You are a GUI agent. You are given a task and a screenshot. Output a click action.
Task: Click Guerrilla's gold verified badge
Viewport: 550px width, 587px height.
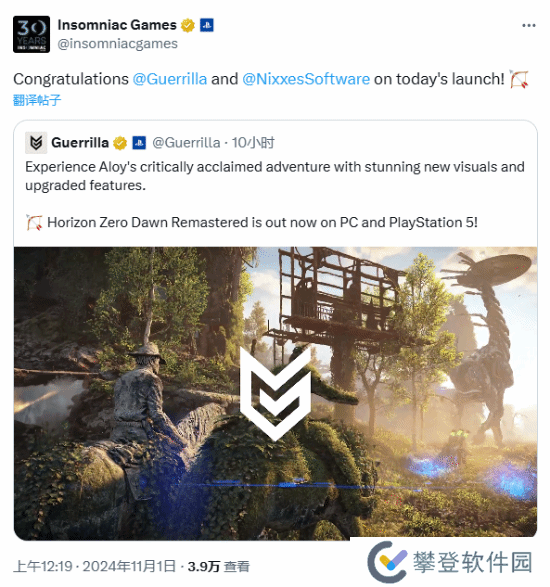tap(120, 143)
